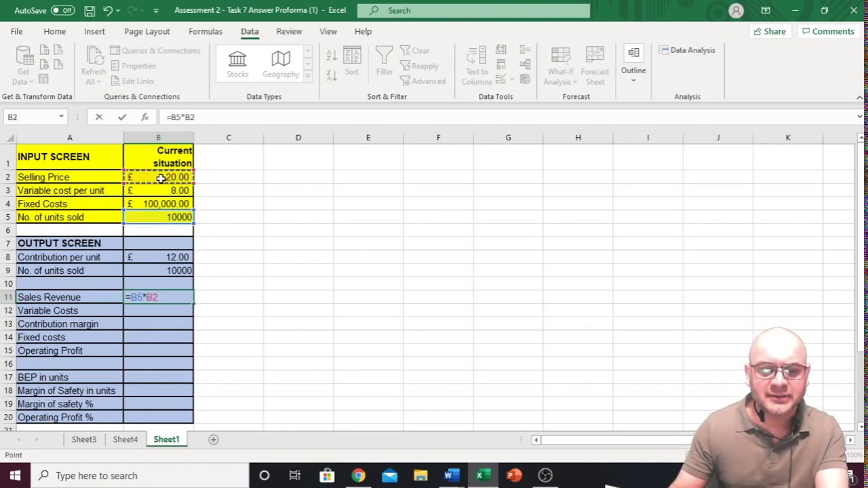Click the Undo arrow icon
Image resolution: width=868 pixels, height=488 pixels.
(108, 11)
